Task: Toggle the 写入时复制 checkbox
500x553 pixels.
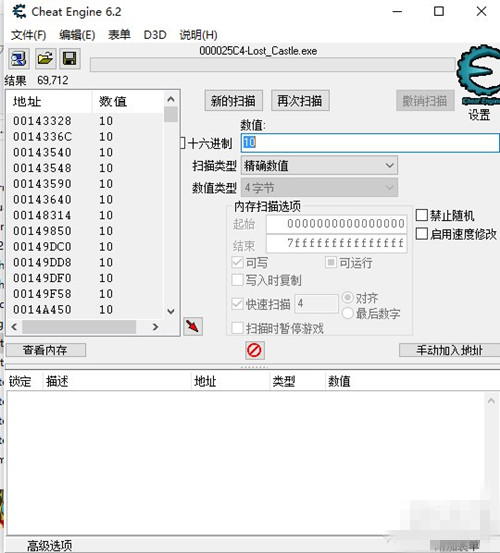Action: pos(238,280)
